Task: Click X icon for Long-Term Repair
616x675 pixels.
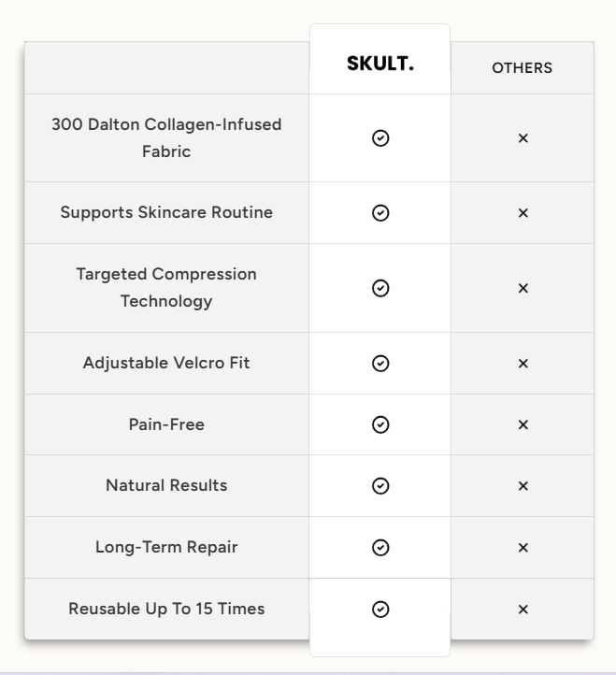Action: tap(523, 548)
